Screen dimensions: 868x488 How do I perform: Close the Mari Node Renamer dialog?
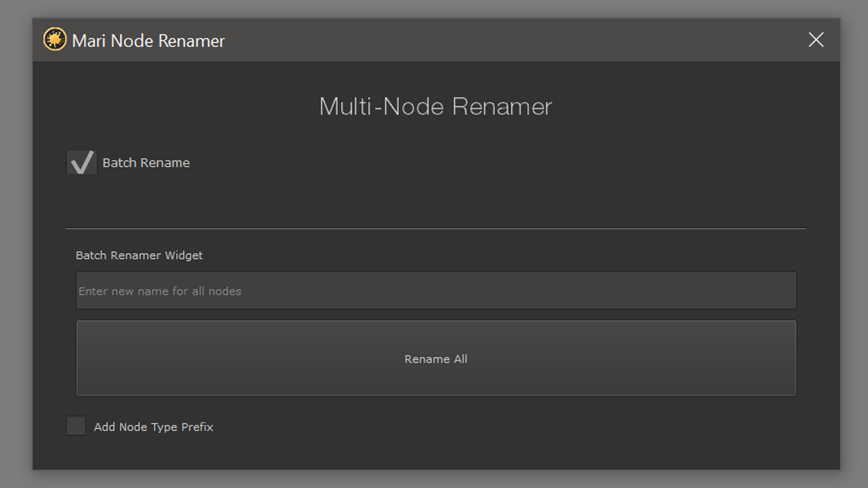tap(816, 40)
